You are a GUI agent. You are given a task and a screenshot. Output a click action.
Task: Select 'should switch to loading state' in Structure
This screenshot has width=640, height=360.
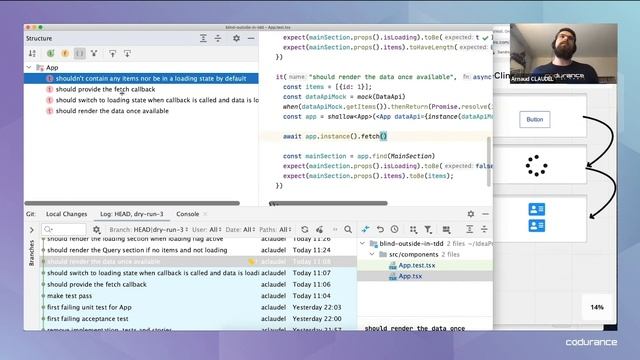(157, 100)
